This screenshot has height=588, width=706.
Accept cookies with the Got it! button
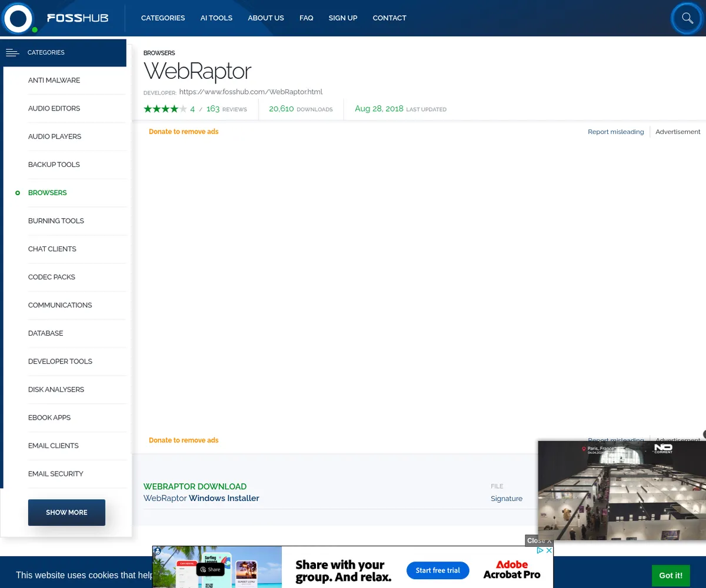tap(670, 575)
